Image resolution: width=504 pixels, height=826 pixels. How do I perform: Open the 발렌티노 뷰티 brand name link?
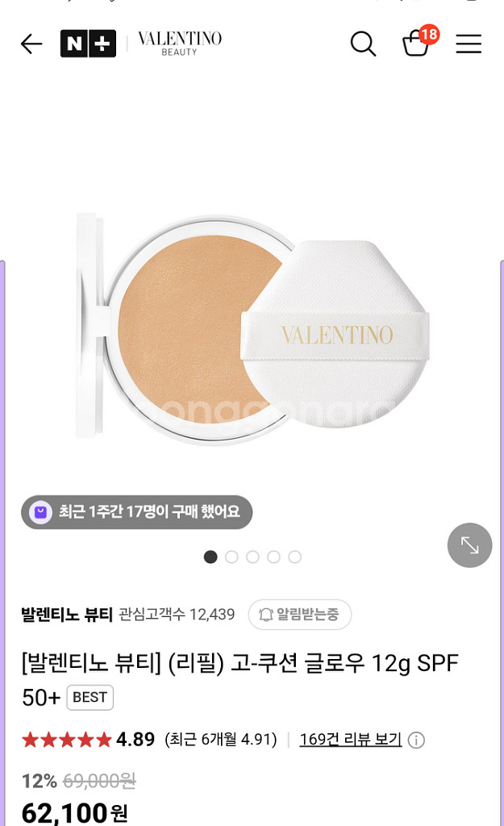pos(67,614)
